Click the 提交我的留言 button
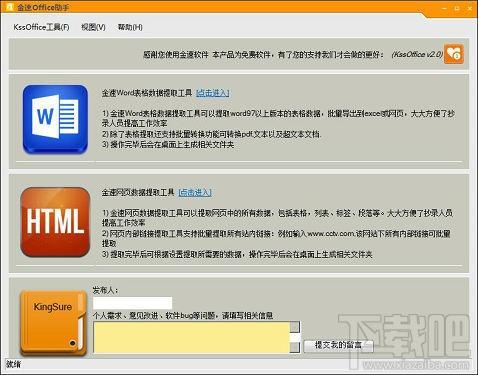Screen dimensions: 478x375 [338, 345]
